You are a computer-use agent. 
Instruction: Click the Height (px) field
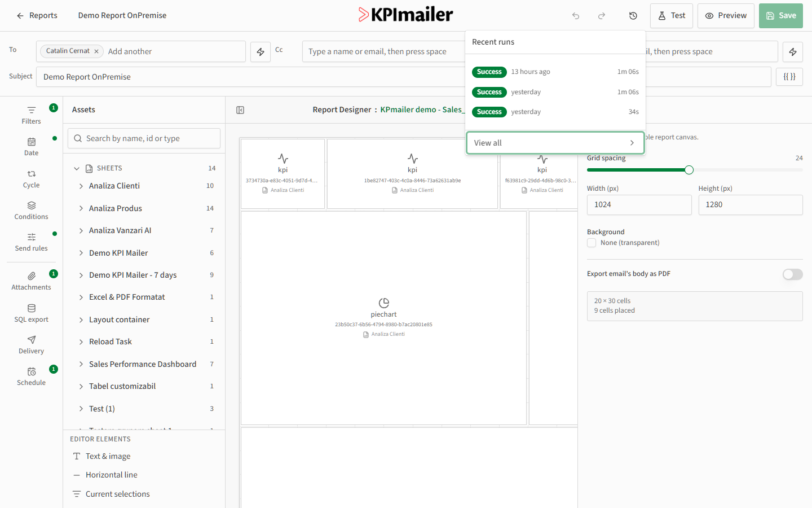tap(751, 205)
